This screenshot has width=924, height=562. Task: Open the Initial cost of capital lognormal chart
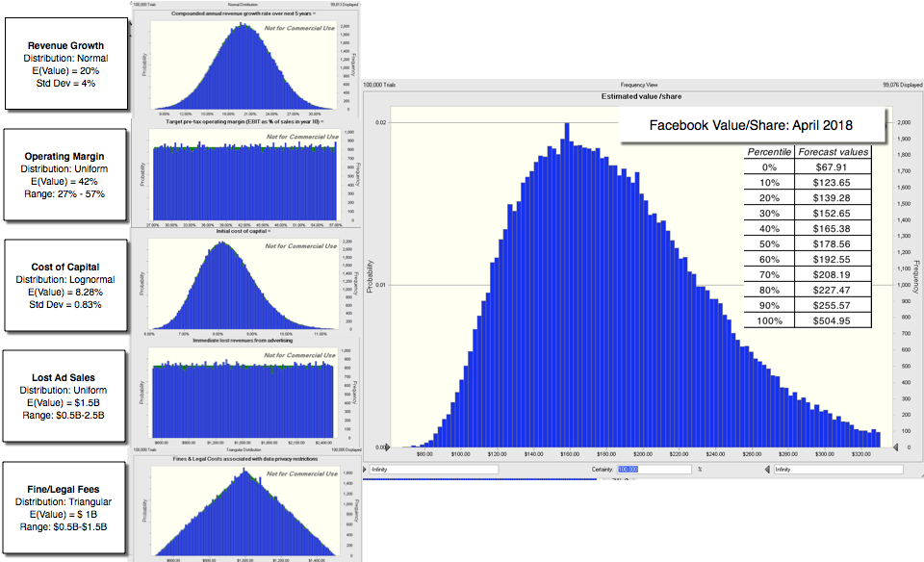coord(244,284)
